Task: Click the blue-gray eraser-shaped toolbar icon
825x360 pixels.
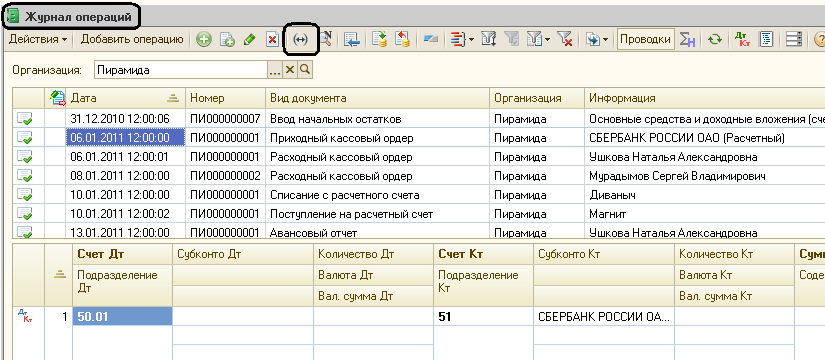Action: 431,40
